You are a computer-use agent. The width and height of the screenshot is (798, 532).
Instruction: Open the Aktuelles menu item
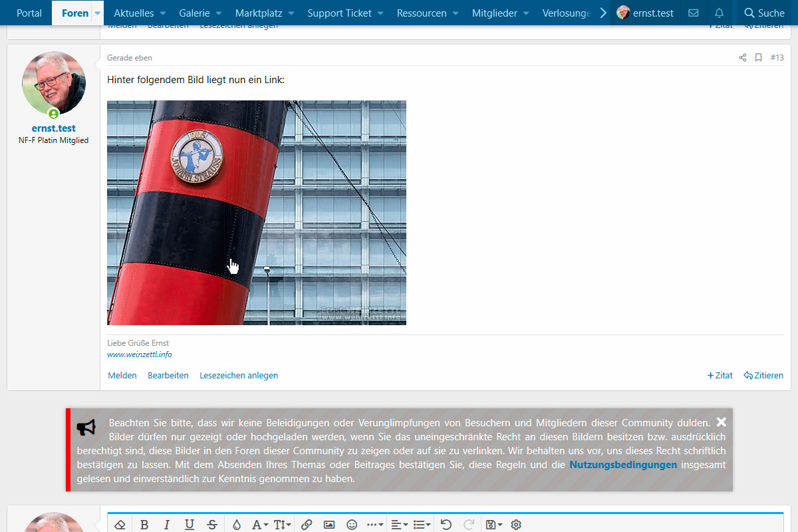point(134,13)
